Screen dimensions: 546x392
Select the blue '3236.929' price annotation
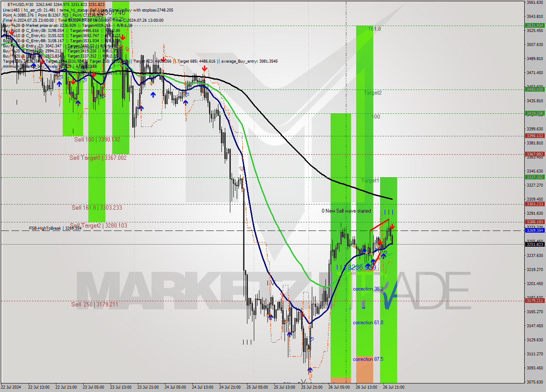pyautogui.click(x=362, y=267)
